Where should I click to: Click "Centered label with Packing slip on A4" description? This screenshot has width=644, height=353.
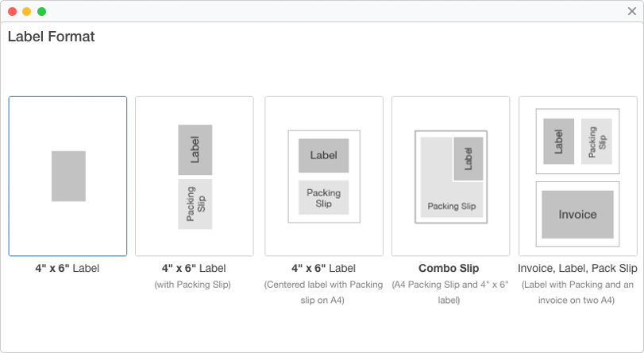point(323,292)
